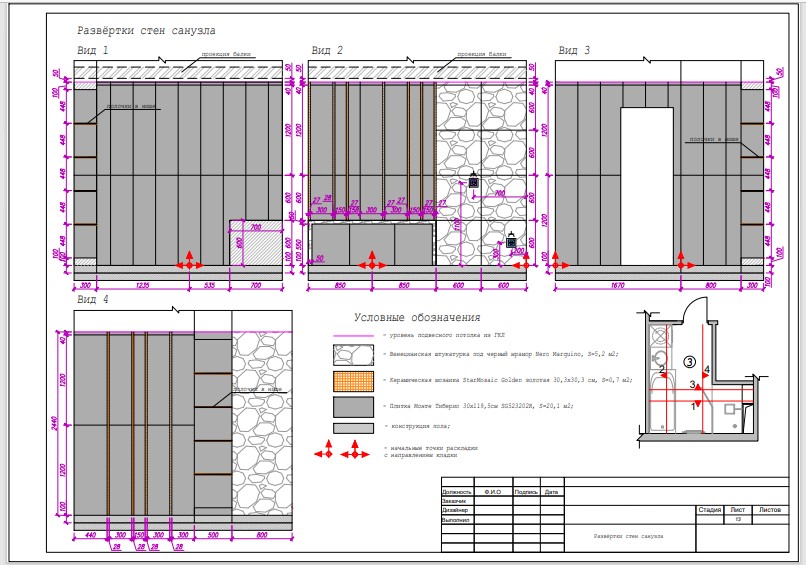806x565 pixels.
Task: Click the red layout start marker in Вид 1
Action: [x=190, y=261]
